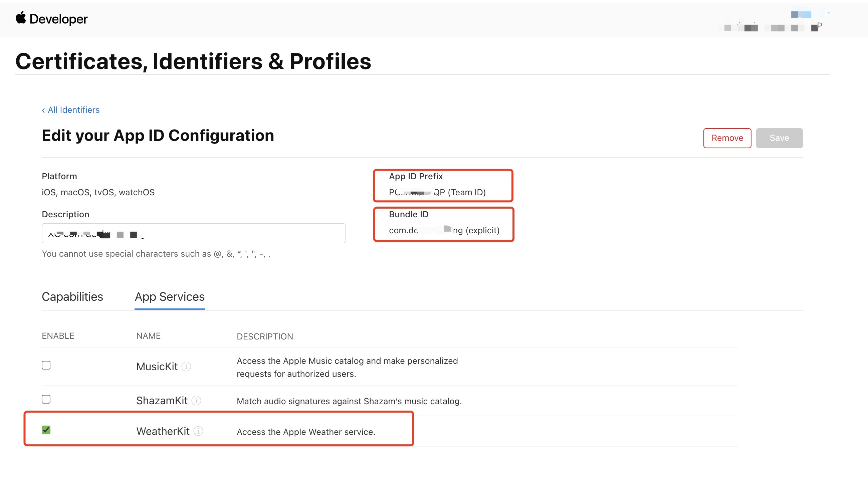Click the back chevron before All Identifiers

(x=43, y=110)
